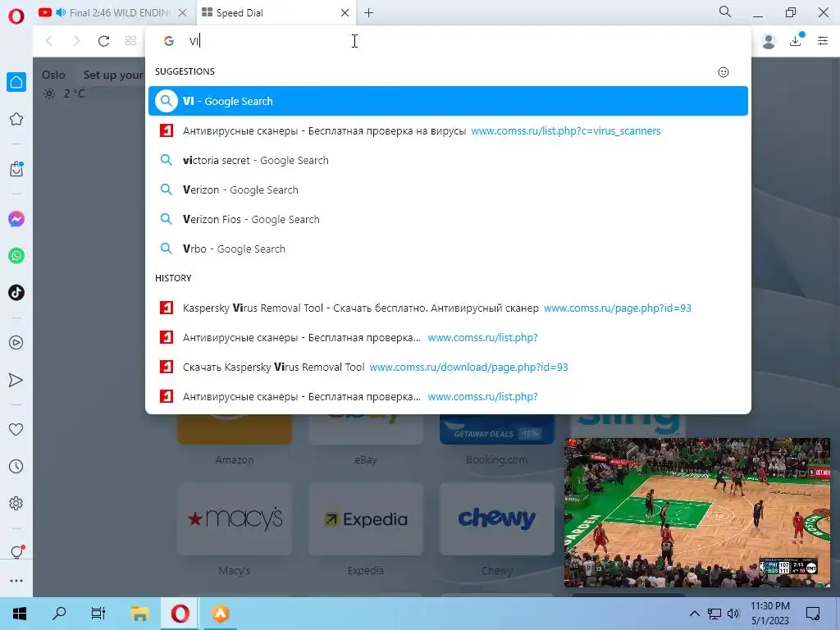Switch to the YouTube Final 2:46 tab
The image size is (840, 630).
coord(114,13)
